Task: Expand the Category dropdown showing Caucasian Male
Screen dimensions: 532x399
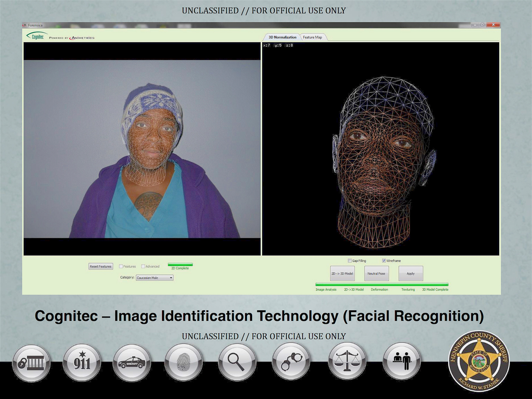Action: [155, 278]
